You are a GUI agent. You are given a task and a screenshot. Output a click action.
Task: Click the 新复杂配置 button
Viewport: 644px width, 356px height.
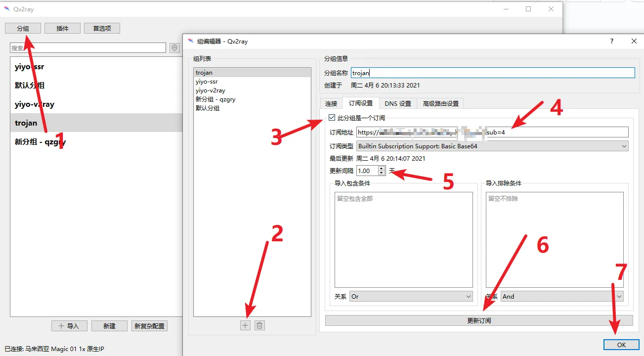coord(149,326)
